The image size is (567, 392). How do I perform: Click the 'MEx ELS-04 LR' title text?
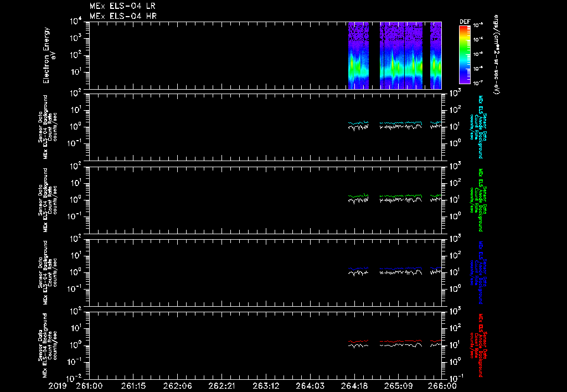click(x=122, y=6)
